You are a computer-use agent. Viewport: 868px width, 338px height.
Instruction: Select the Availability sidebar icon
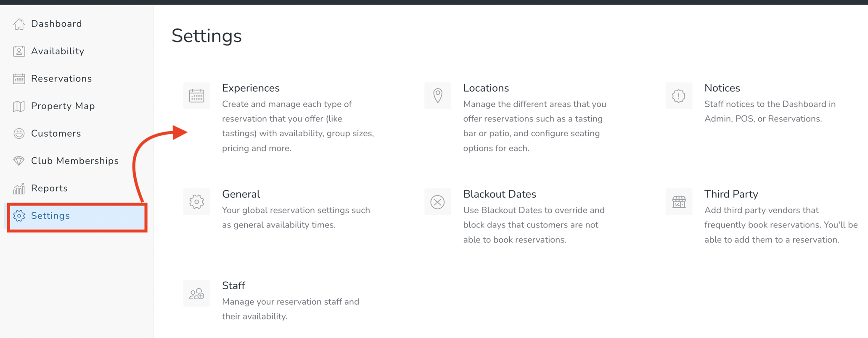click(19, 51)
